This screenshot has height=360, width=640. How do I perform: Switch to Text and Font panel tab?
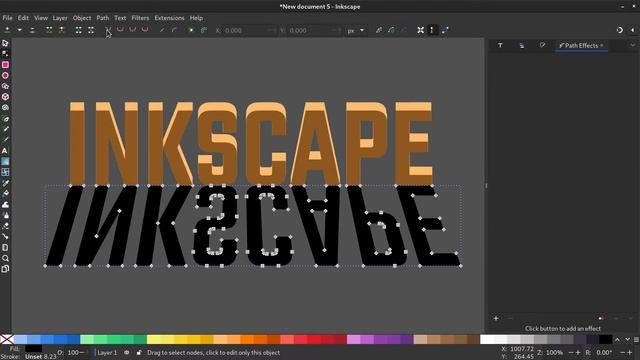pos(500,45)
